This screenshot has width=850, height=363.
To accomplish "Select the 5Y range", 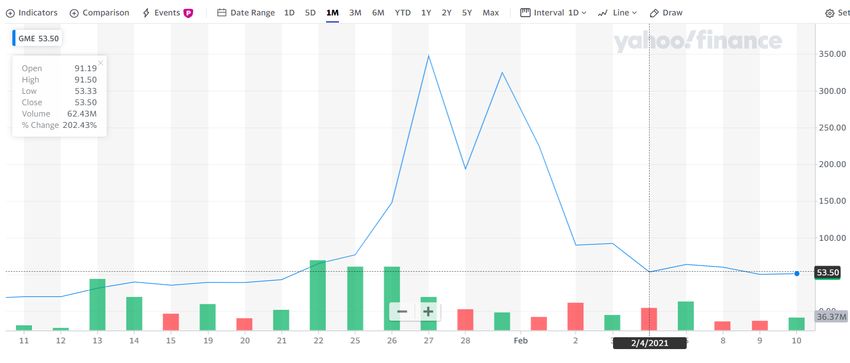I will (467, 12).
